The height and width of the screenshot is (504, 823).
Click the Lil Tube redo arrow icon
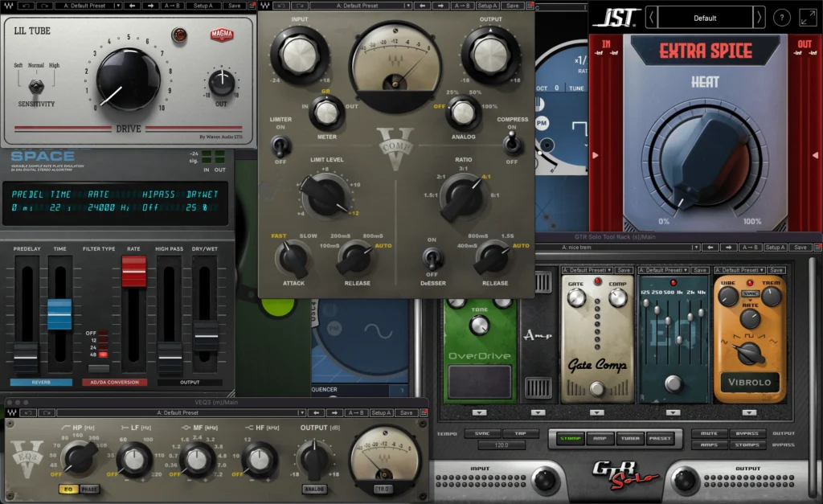(x=44, y=6)
